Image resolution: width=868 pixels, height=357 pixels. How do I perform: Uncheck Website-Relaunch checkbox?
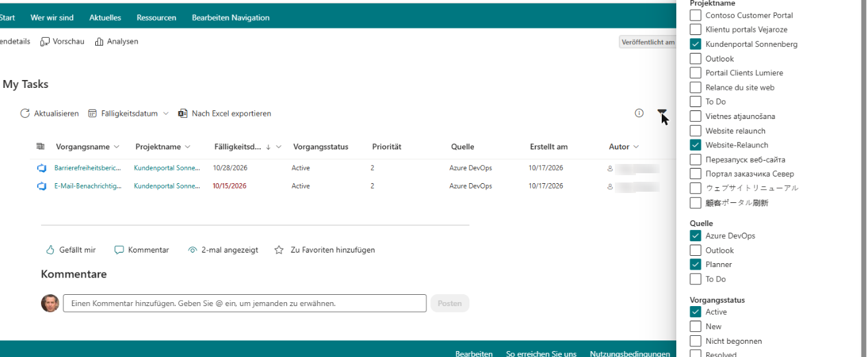coord(695,145)
